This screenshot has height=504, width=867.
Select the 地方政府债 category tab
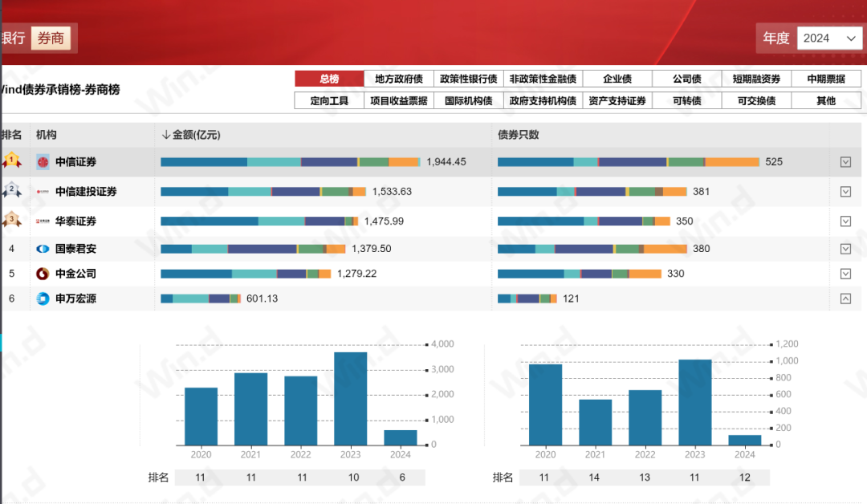pyautogui.click(x=399, y=79)
